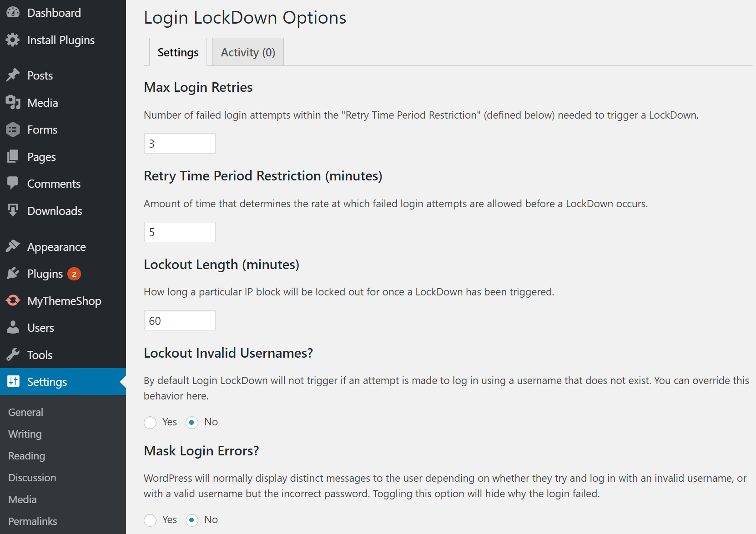Expand the Appearance menu
Image resolution: width=756 pixels, height=534 pixels.
click(x=56, y=246)
